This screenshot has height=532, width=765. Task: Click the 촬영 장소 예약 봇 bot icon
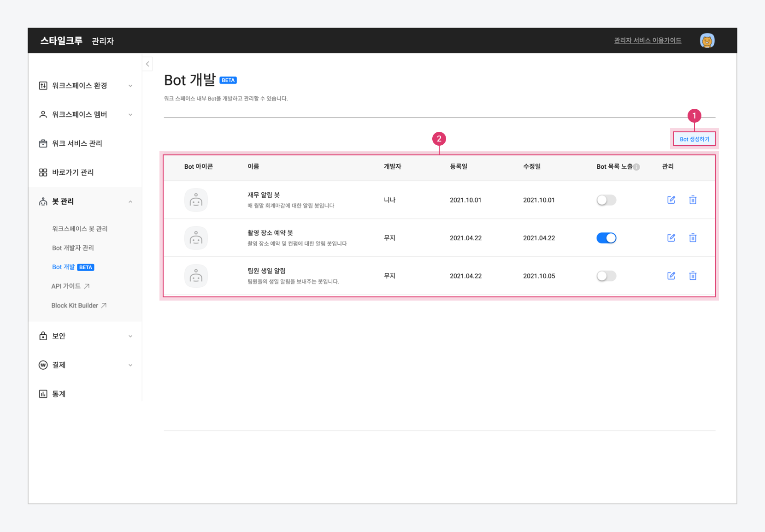point(196,238)
